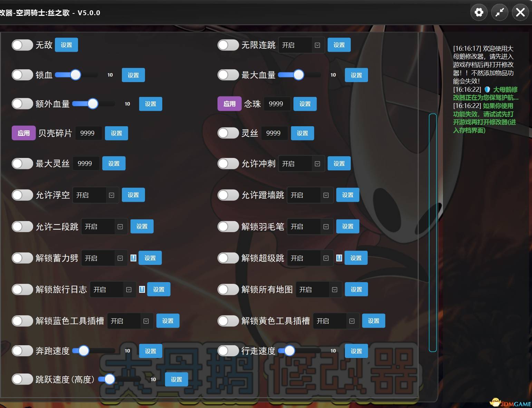The height and width of the screenshot is (408, 532).
Task: Click the 最大血量 slider handle
Action: coord(299,75)
